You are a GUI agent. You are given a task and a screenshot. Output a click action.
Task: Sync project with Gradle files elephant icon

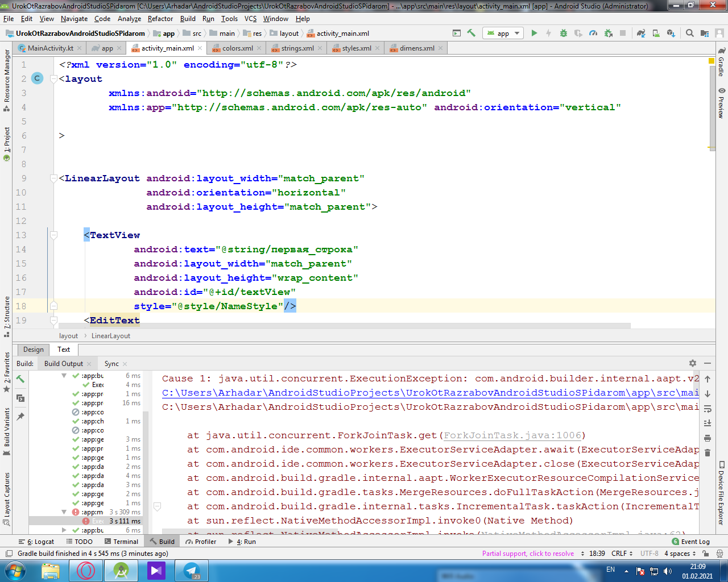(641, 33)
